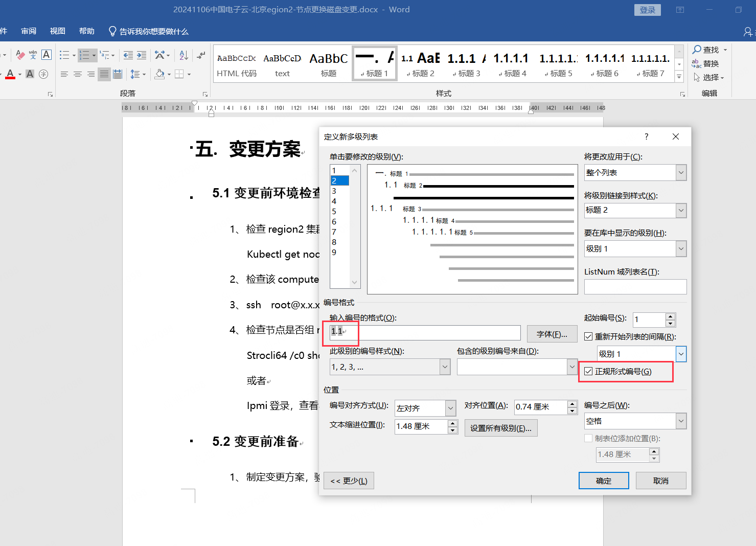Decrease 文本缩进位置 with the down spinner

point(453,430)
